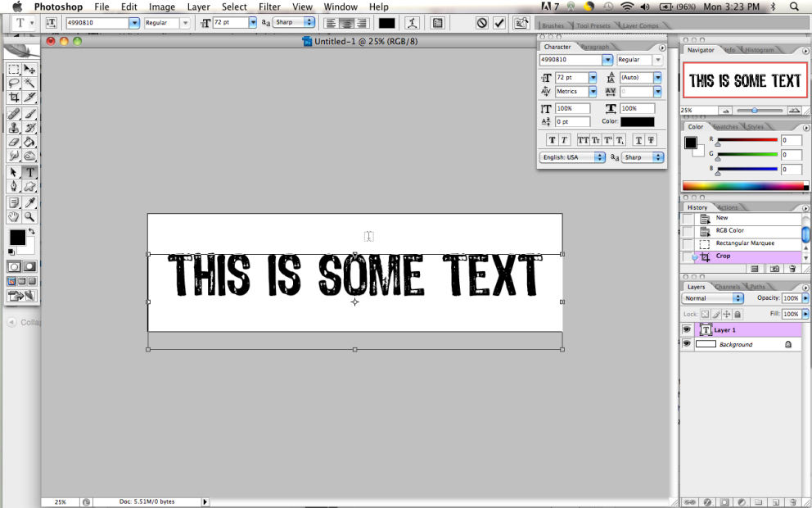This screenshot has width=812, height=508.
Task: Open font family dropdown in options bar
Action: (x=134, y=23)
